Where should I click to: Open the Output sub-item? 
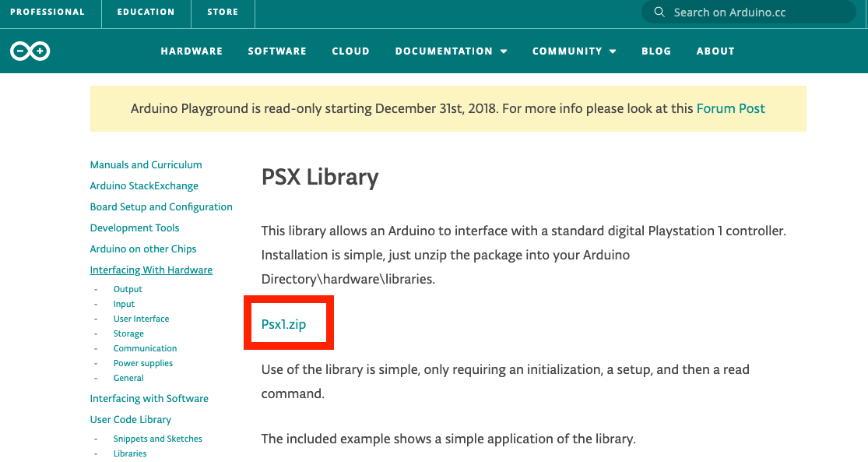pyautogui.click(x=128, y=289)
